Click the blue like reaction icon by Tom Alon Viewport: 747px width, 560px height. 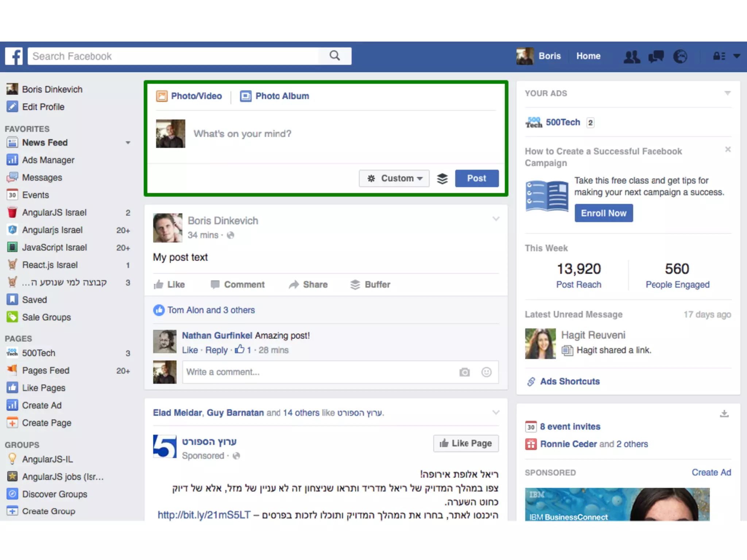[x=159, y=310]
